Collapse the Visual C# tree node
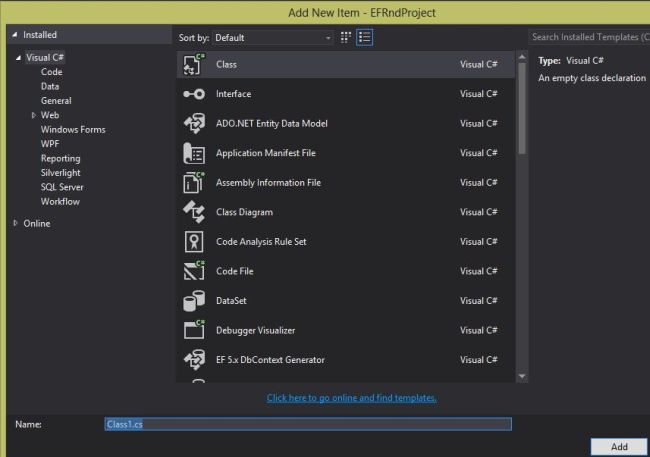 click(x=18, y=58)
